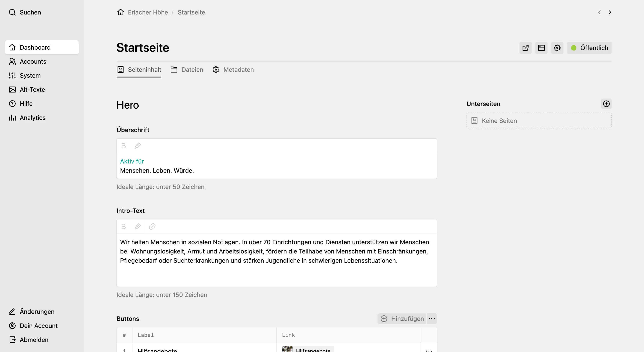Open the insert link icon in Intro-Text toolbar

152,226
